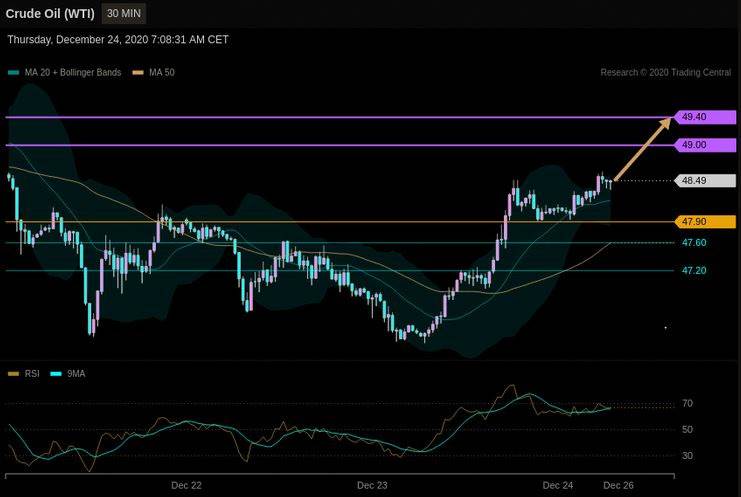Click the RSI 30 axis value

(x=687, y=455)
